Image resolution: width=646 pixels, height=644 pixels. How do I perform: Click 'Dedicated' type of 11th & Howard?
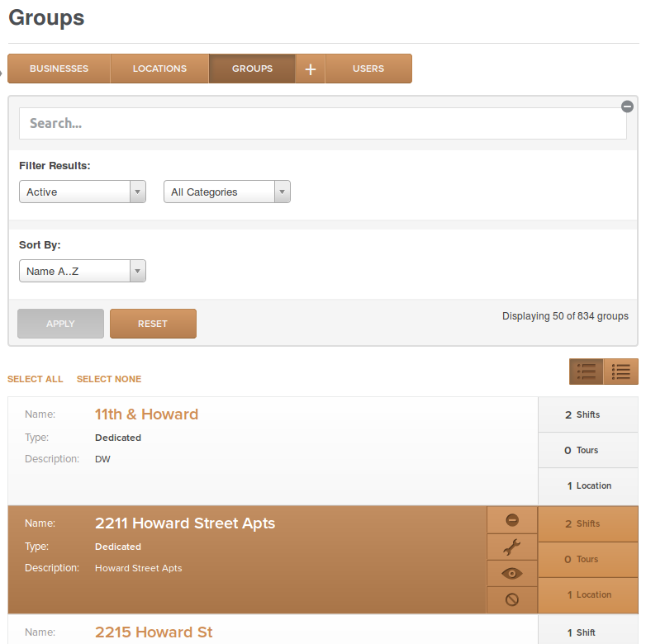118,438
